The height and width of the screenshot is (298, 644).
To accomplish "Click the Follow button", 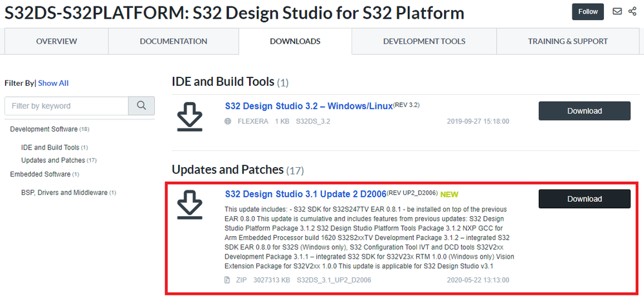I will click(588, 12).
